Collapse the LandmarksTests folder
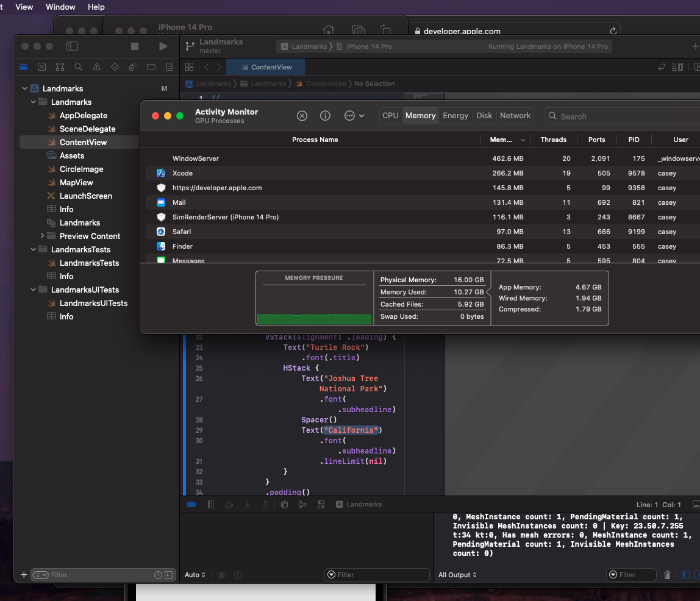700x601 pixels. 34,249
